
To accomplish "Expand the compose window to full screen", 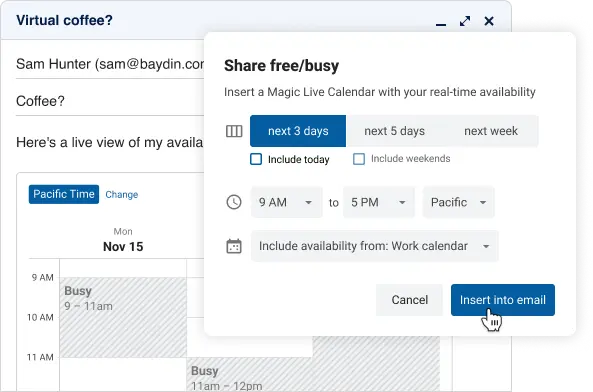I will [465, 21].
